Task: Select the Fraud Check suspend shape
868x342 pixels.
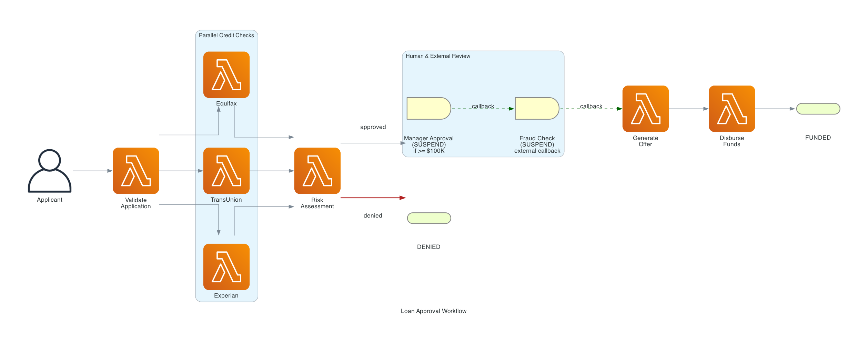Action: (x=537, y=109)
